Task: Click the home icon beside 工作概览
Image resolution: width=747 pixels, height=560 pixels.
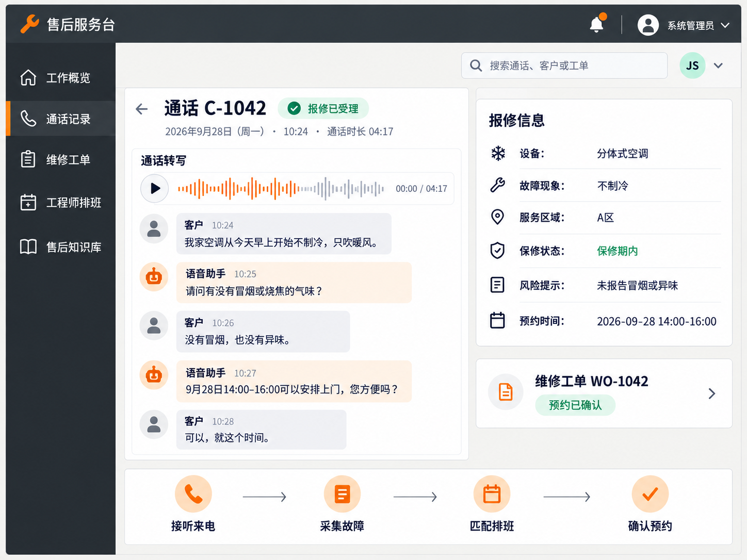Action: point(28,77)
